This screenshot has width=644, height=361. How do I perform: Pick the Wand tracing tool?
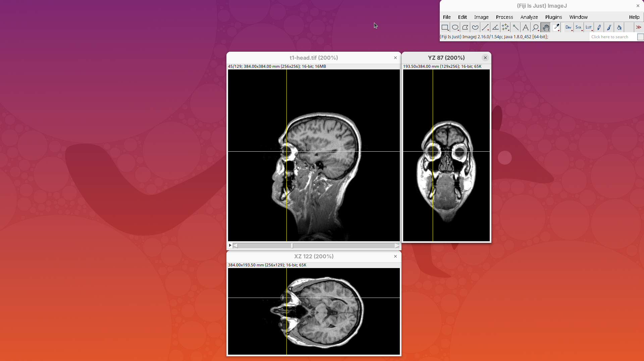click(x=516, y=28)
